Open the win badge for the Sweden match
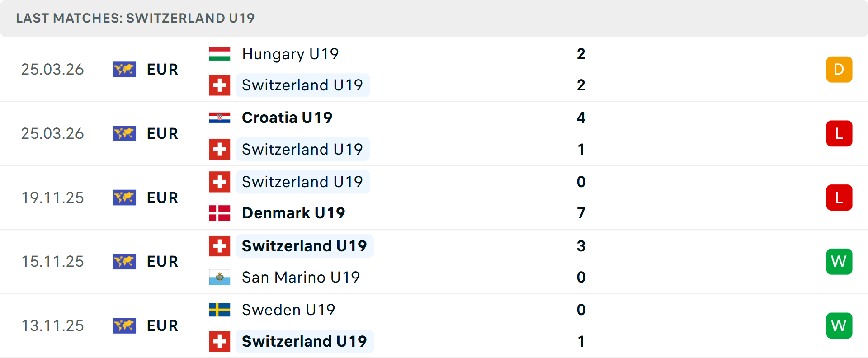 (839, 325)
